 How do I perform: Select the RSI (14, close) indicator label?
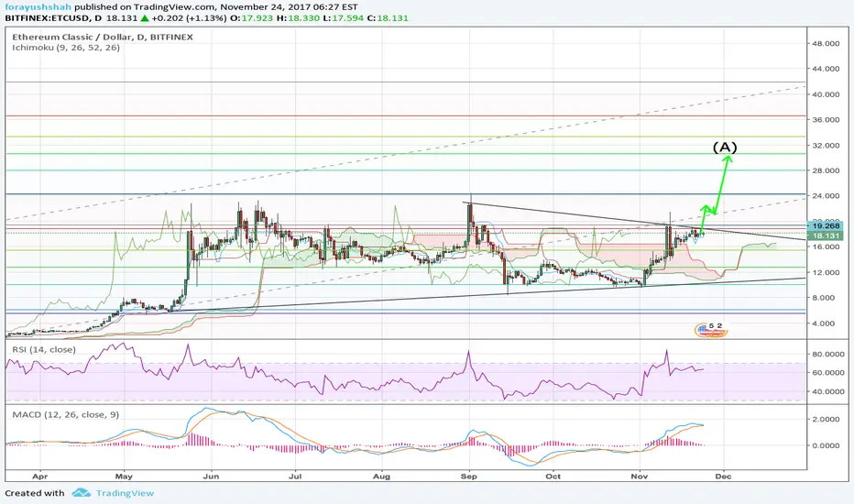coord(44,349)
